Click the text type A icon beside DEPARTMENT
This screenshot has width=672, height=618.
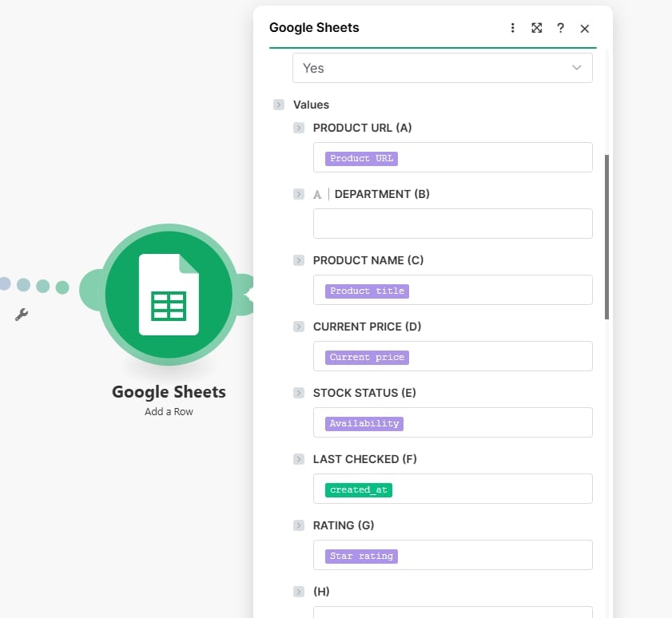tap(317, 195)
